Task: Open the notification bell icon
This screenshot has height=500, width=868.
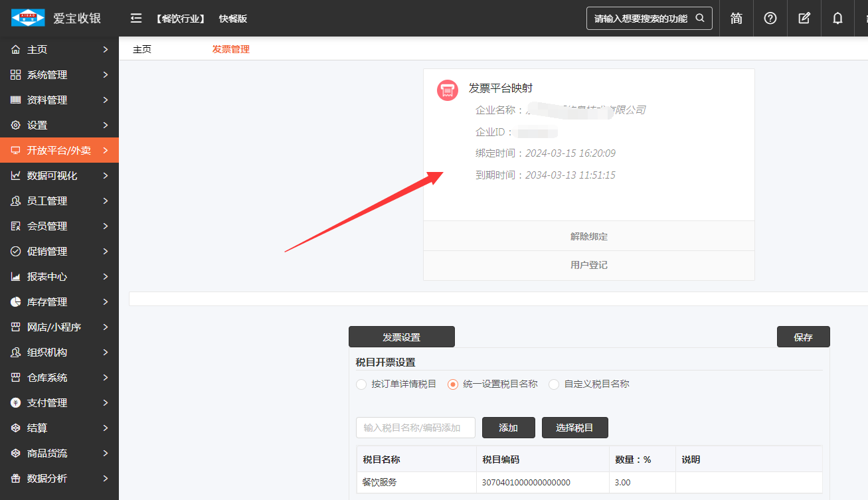Action: [838, 18]
